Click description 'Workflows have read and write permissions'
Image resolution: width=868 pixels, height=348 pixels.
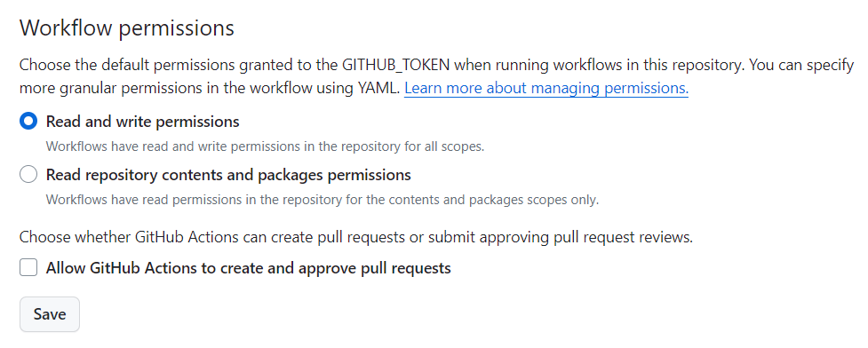pos(265,146)
